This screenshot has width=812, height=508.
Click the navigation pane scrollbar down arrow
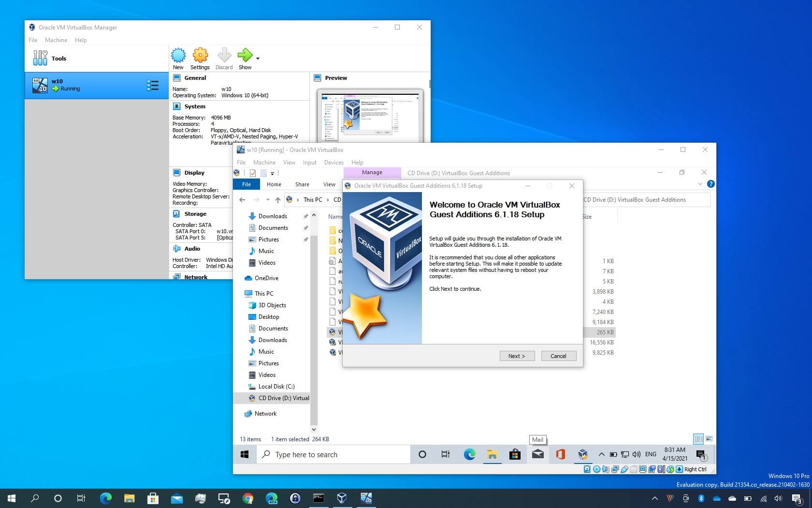coord(314,429)
